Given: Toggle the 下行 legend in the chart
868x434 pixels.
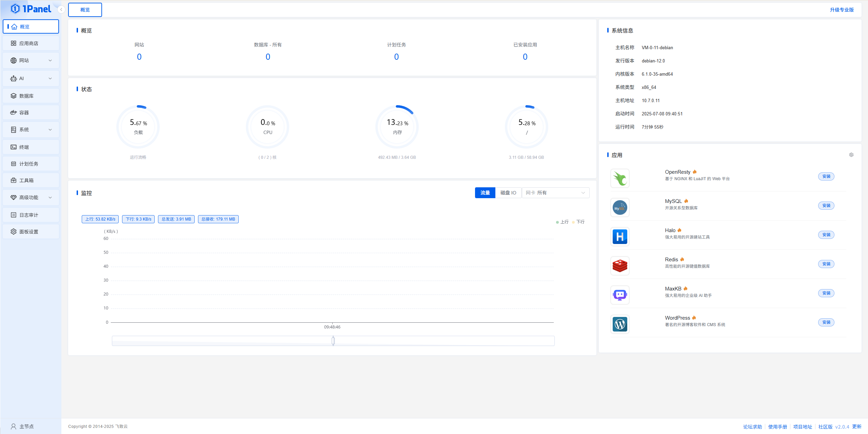Looking at the screenshot, I should (578, 222).
